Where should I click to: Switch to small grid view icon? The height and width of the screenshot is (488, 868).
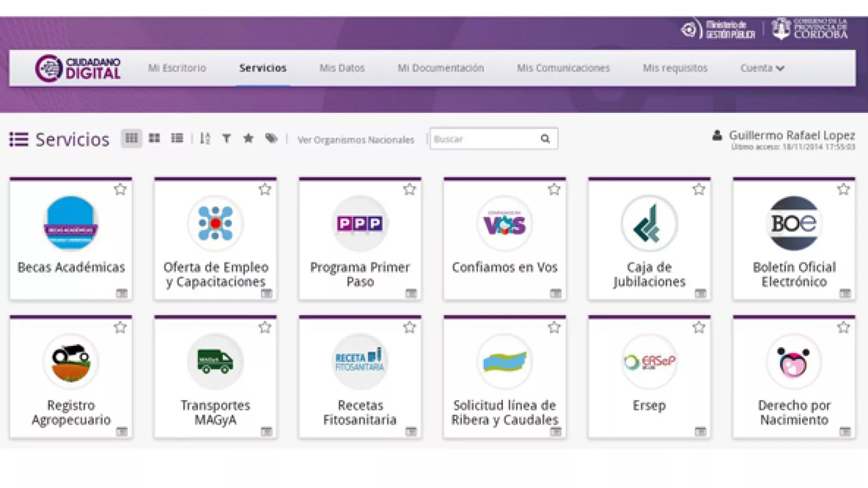(x=131, y=138)
